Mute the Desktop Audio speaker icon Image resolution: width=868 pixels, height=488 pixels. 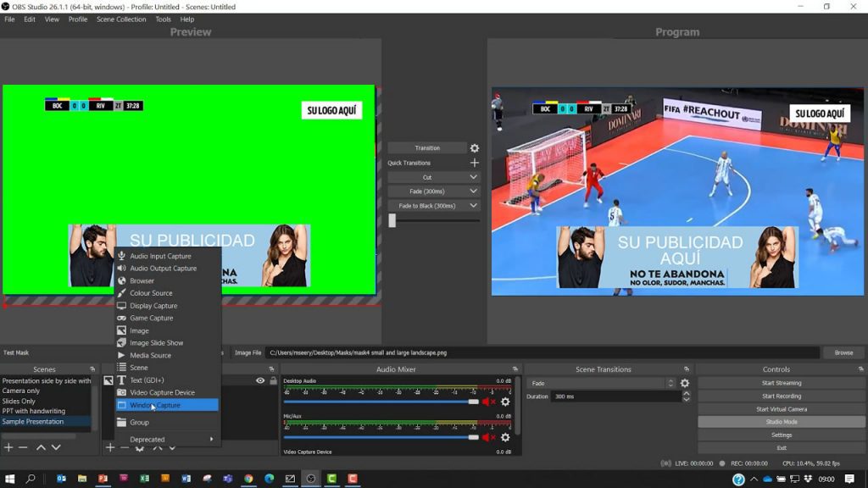[x=489, y=402]
